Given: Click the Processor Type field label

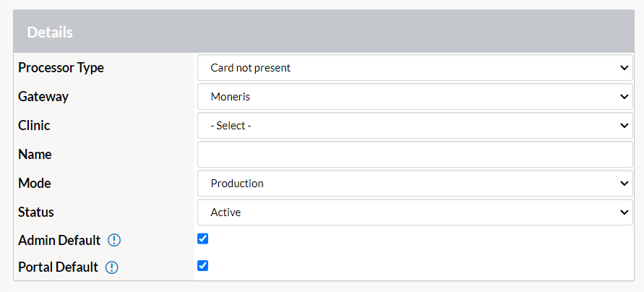Looking at the screenshot, I should pos(61,68).
